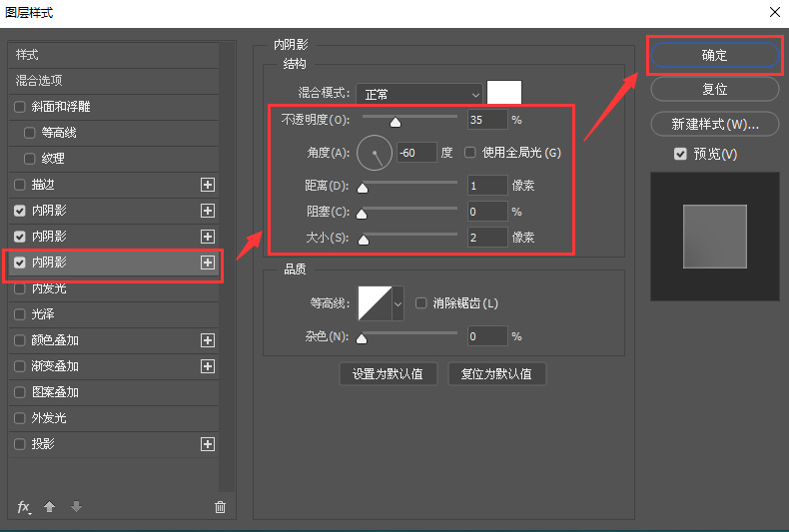Check 使用全局光 (G) option

[470, 153]
